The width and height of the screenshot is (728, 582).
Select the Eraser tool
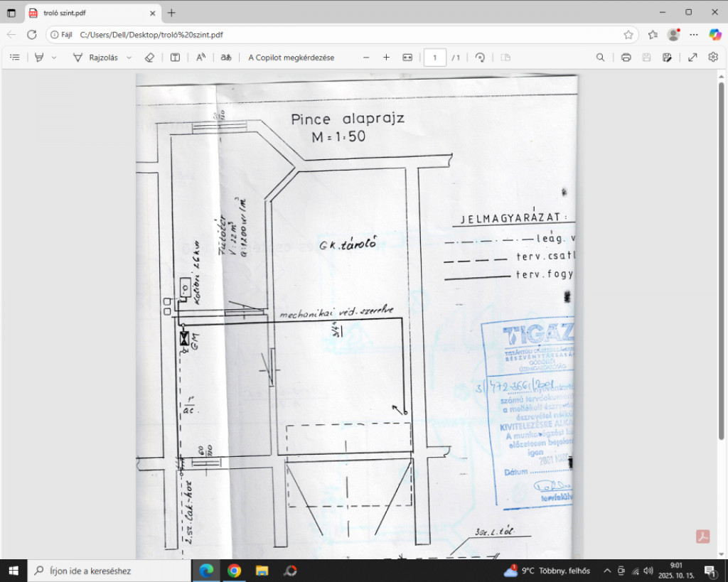pyautogui.click(x=149, y=58)
